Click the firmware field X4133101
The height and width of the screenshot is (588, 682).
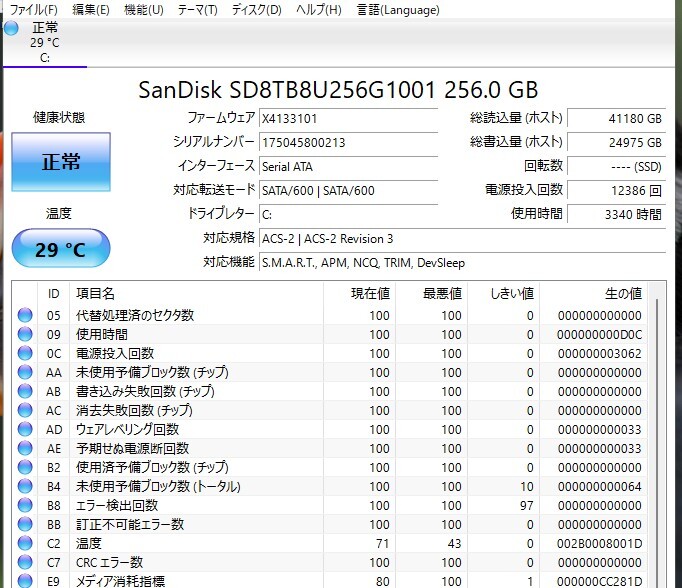tap(348, 118)
